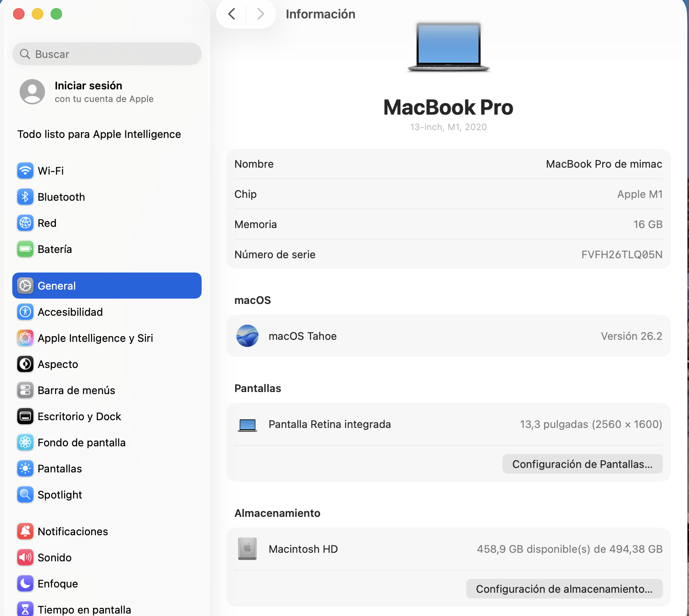Click the Macintosh HD label
Viewport: 689px width, 616px height.
click(x=303, y=549)
